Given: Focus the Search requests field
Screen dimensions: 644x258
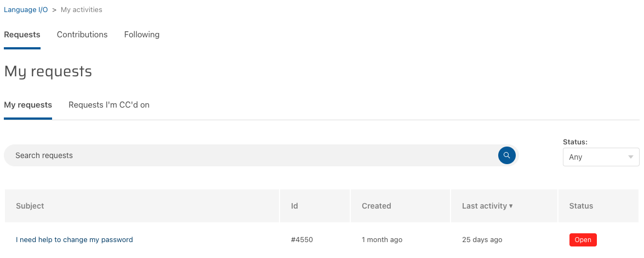Looking at the screenshot, I should click(252, 155).
